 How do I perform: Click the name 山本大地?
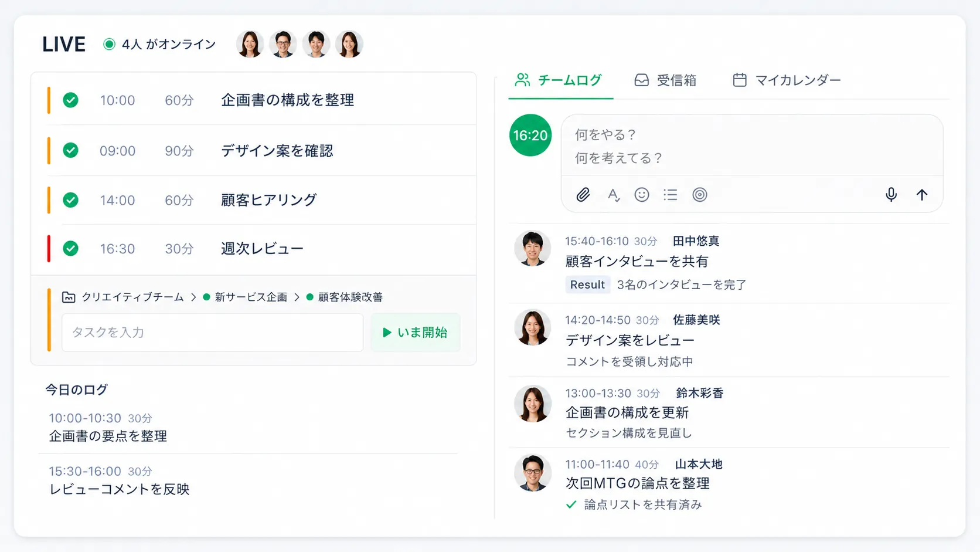pyautogui.click(x=699, y=465)
